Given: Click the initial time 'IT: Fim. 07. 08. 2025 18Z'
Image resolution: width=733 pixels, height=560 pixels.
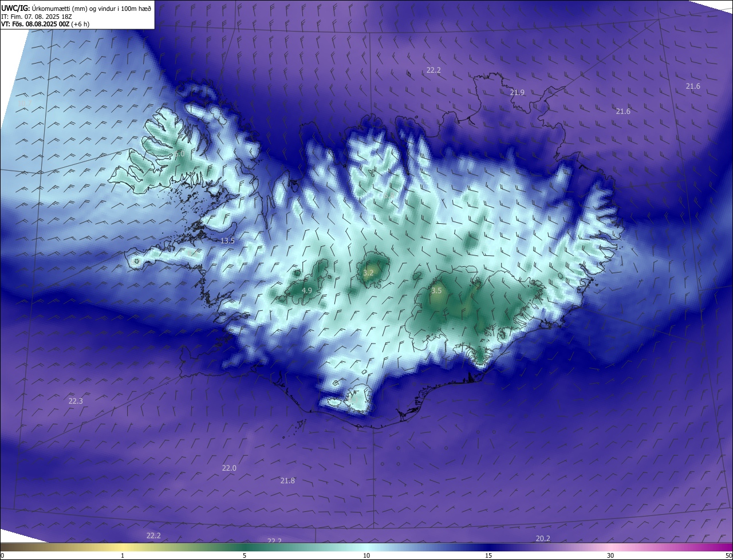Looking at the screenshot, I should click(x=36, y=17).
